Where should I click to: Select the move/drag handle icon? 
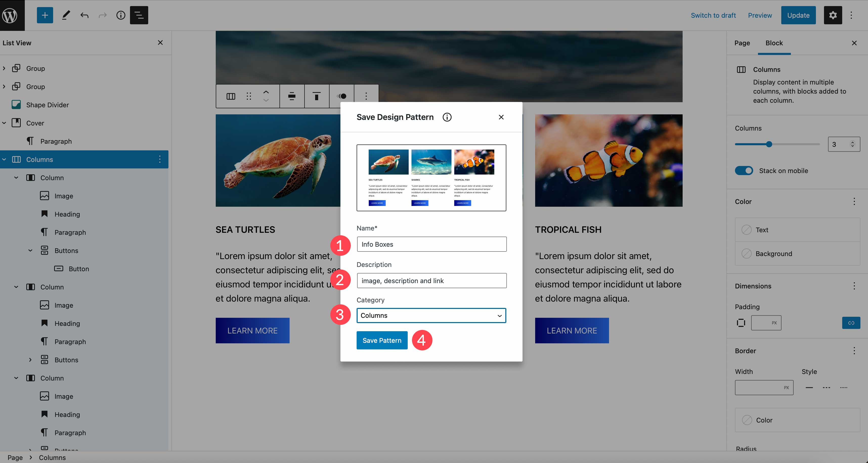point(249,95)
